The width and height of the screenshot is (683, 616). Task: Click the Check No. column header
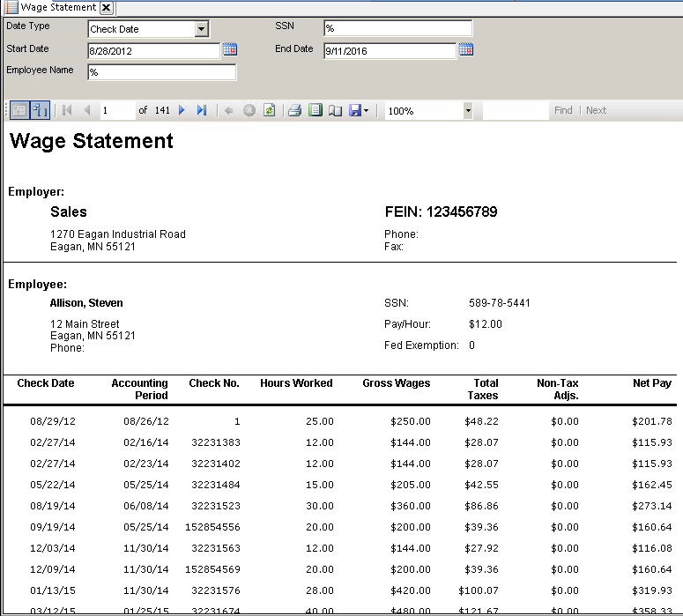click(x=214, y=383)
